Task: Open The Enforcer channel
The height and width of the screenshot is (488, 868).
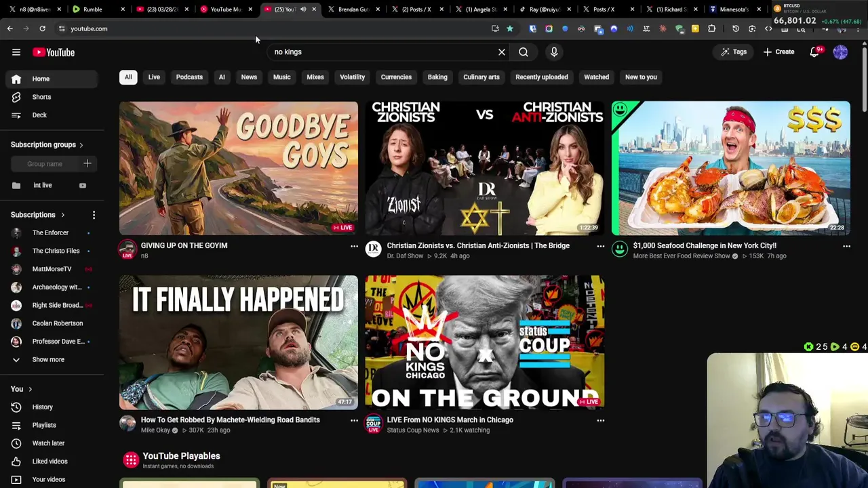Action: [52, 233]
